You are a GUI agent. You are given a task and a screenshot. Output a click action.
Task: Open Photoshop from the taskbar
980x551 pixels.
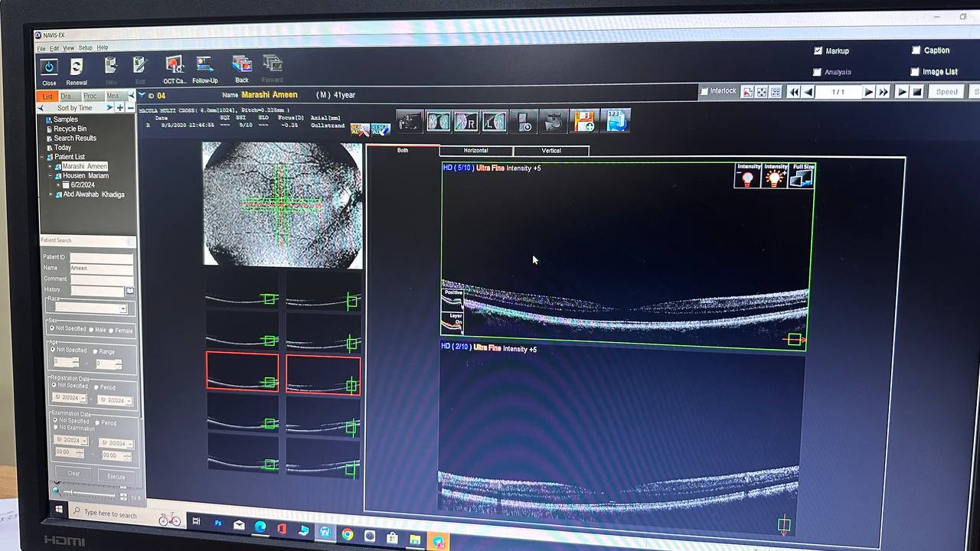point(218,523)
